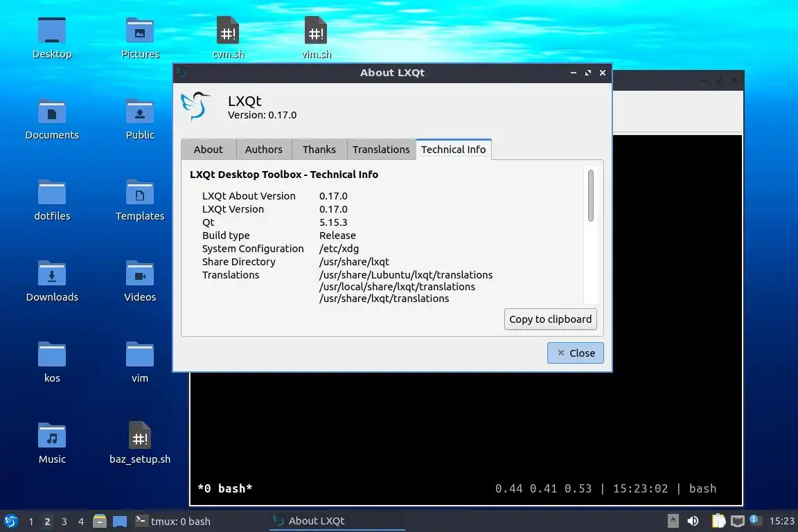798x532 pixels.
Task: Click the Build type value Release
Action: 337,236
